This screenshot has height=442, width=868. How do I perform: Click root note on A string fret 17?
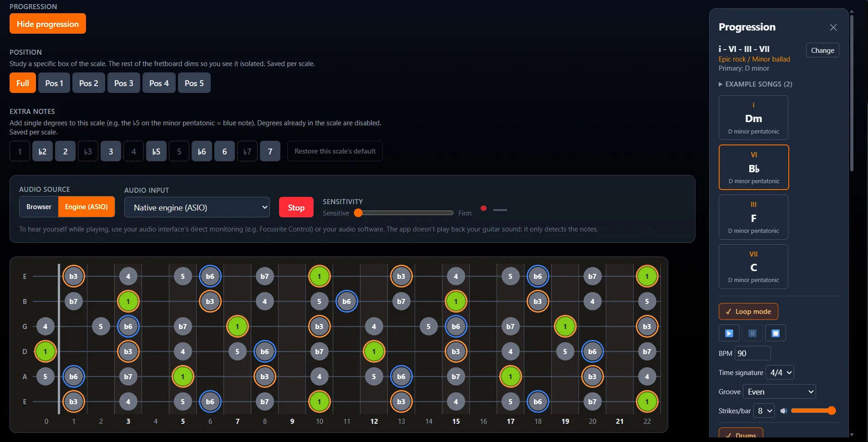[510, 376]
